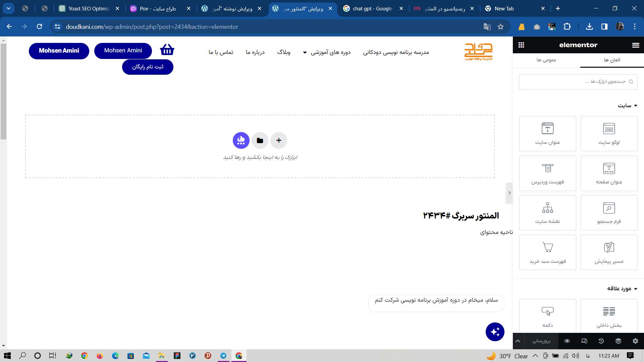Click the search widgets icon in sidebar
644x362 pixels.
(x=631, y=81)
